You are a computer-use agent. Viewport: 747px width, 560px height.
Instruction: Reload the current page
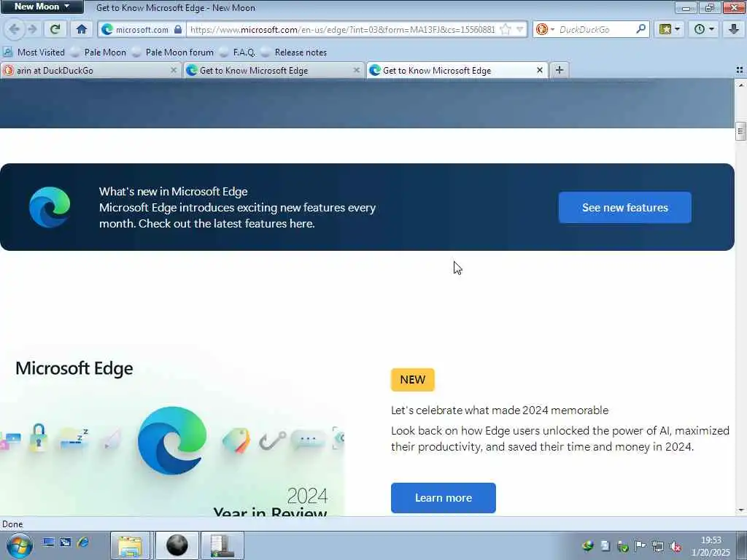click(x=55, y=29)
